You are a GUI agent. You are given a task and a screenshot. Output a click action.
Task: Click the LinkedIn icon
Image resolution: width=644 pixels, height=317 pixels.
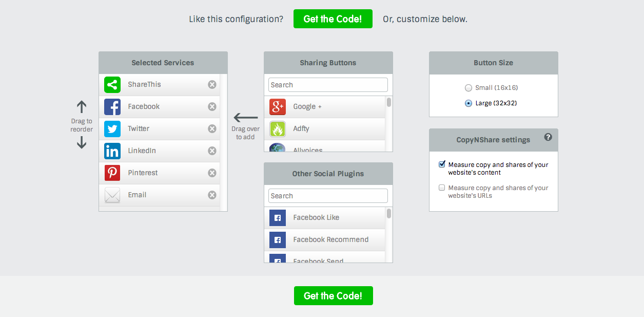pos(112,151)
